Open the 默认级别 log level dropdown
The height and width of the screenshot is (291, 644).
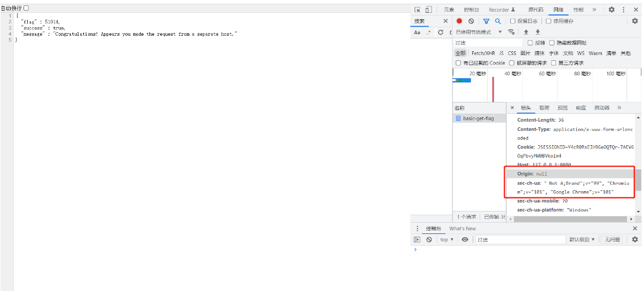tap(582, 240)
